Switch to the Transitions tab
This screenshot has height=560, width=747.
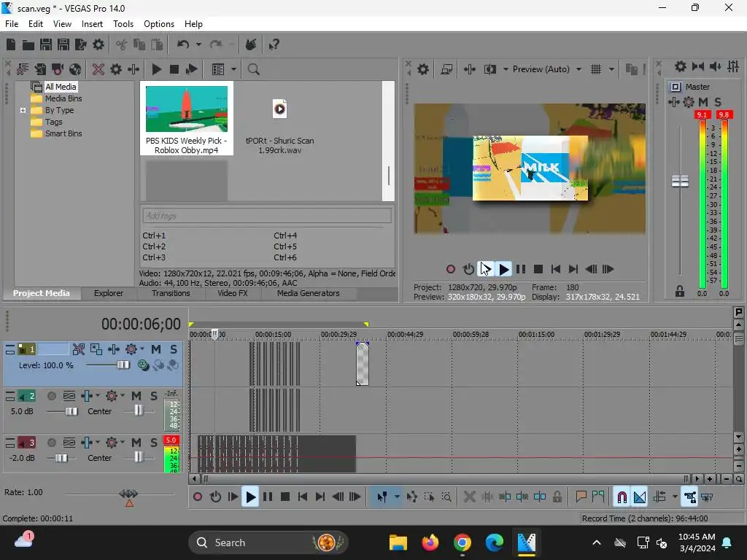coord(171,293)
